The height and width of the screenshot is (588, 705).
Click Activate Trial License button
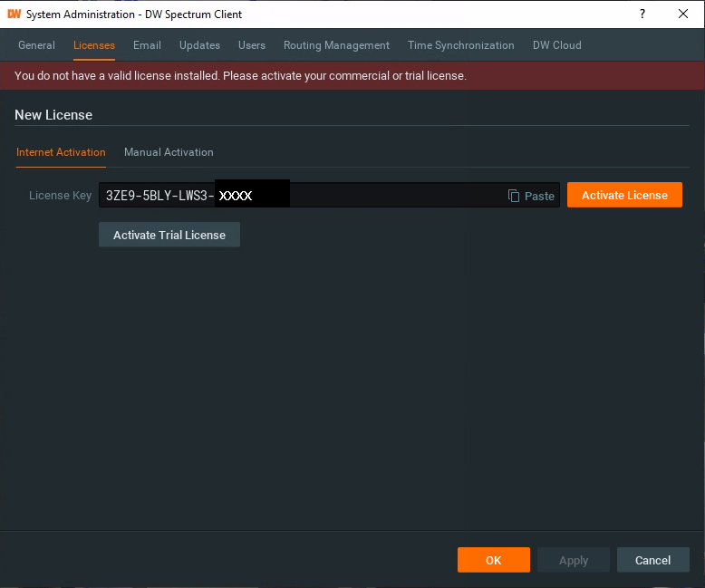click(169, 235)
